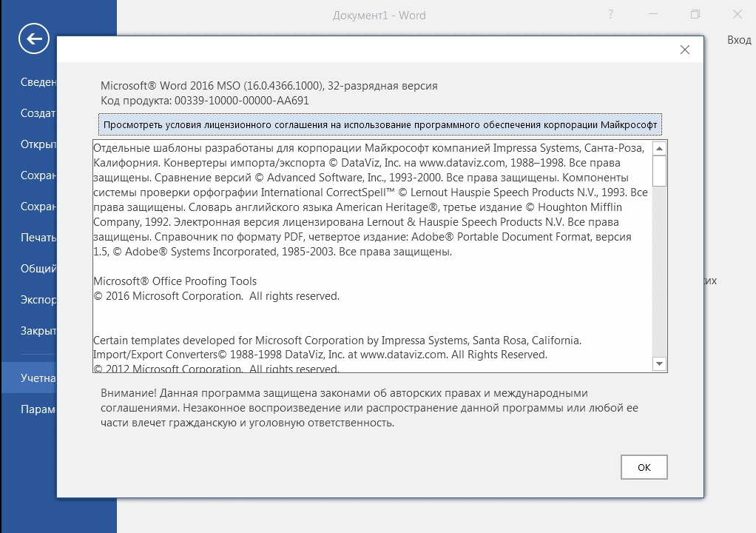Open the Сведения backstage menu item

38,82
